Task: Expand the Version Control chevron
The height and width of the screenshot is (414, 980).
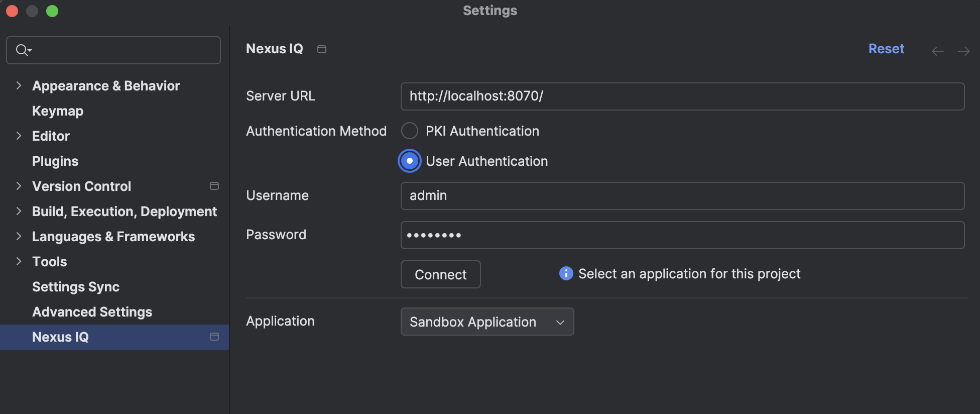Action: tap(19, 186)
